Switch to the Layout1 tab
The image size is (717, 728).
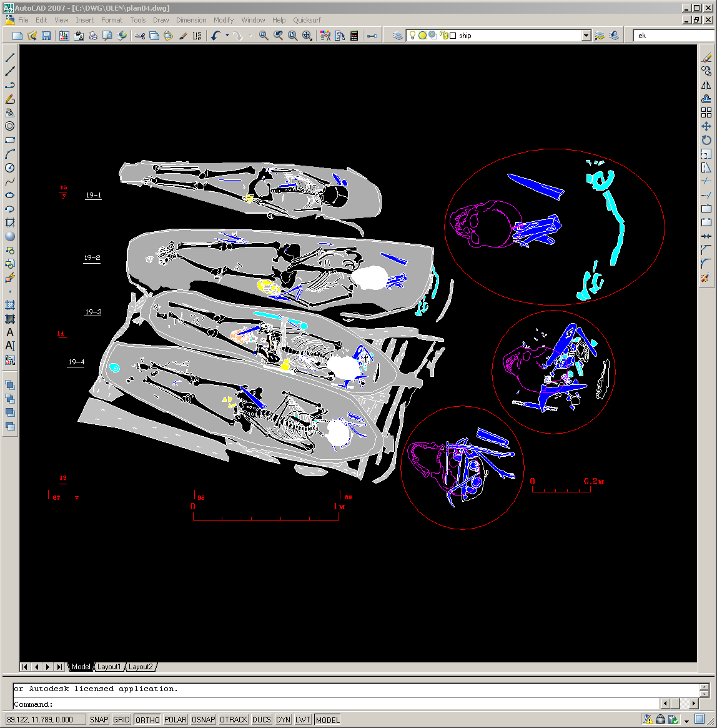[x=109, y=667]
